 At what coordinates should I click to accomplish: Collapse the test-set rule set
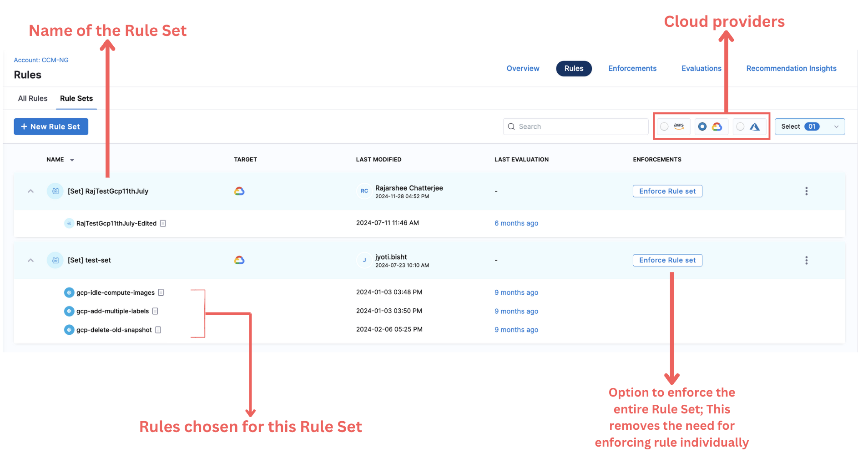[30, 260]
